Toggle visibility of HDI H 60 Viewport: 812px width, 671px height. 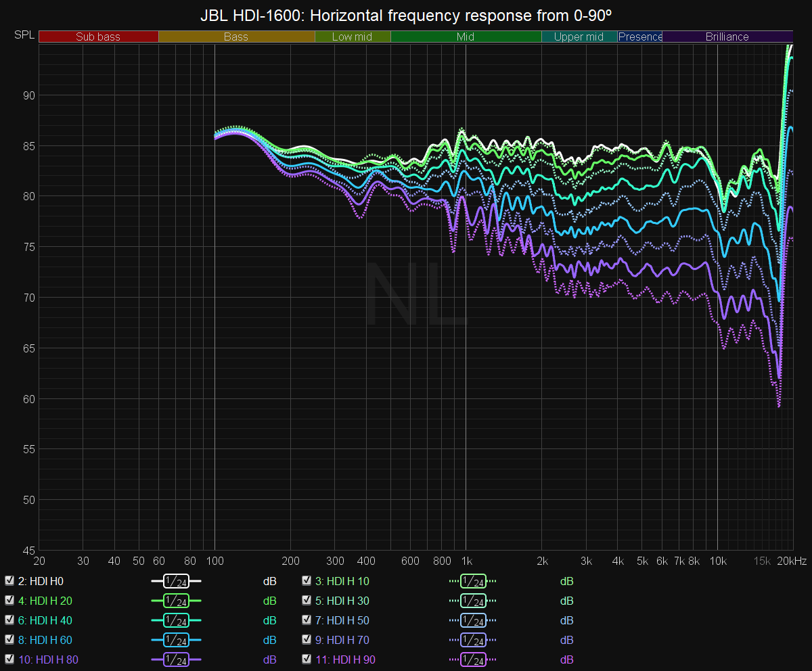(x=9, y=639)
